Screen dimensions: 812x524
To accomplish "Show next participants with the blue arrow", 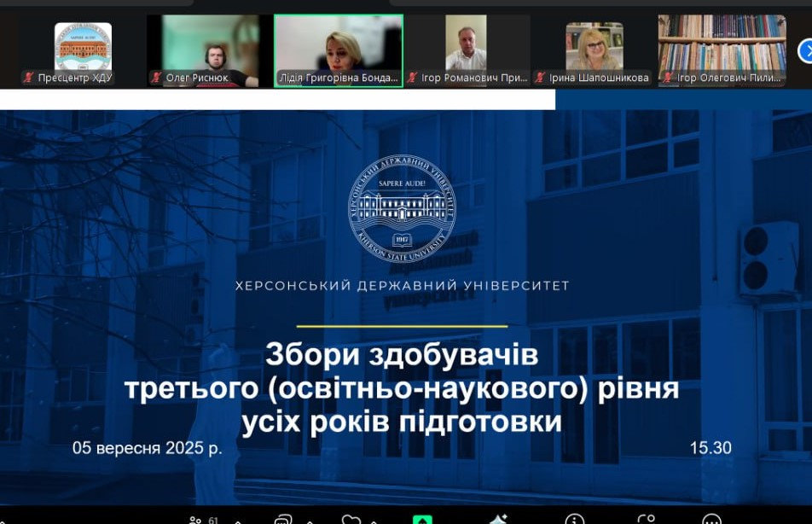I will click(806, 51).
